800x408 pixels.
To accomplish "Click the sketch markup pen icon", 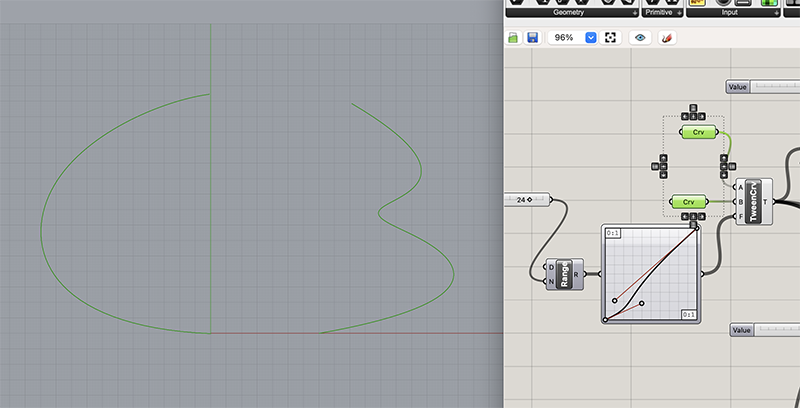I will click(668, 37).
